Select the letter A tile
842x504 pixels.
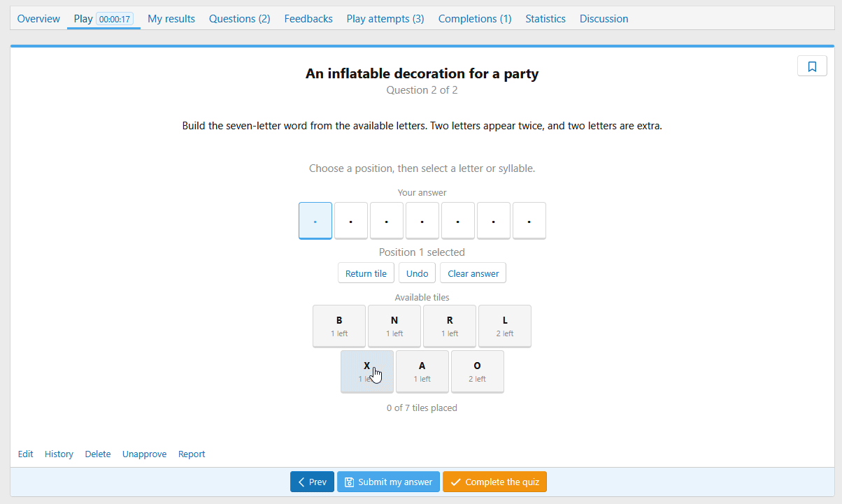click(x=422, y=371)
